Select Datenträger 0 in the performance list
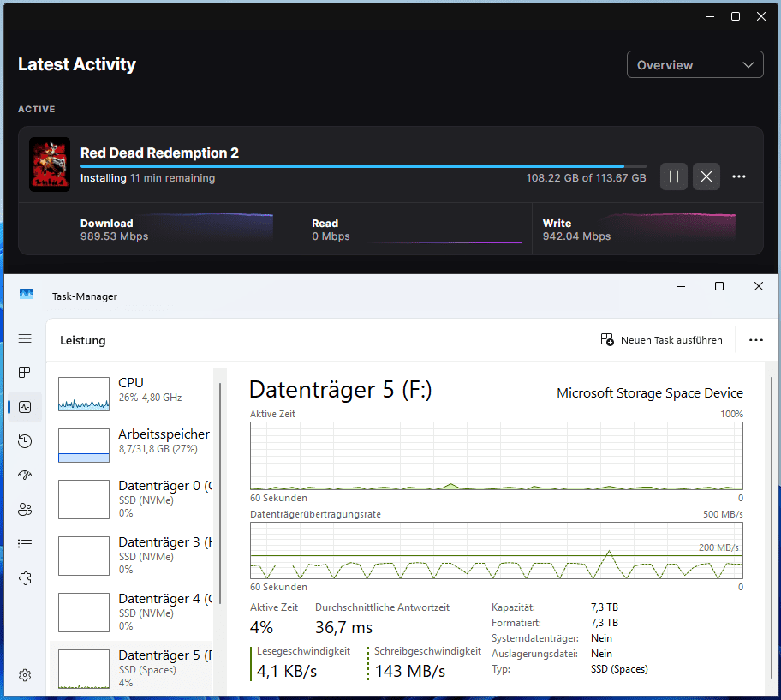Screen dimensions: 781x700 pos(133,499)
